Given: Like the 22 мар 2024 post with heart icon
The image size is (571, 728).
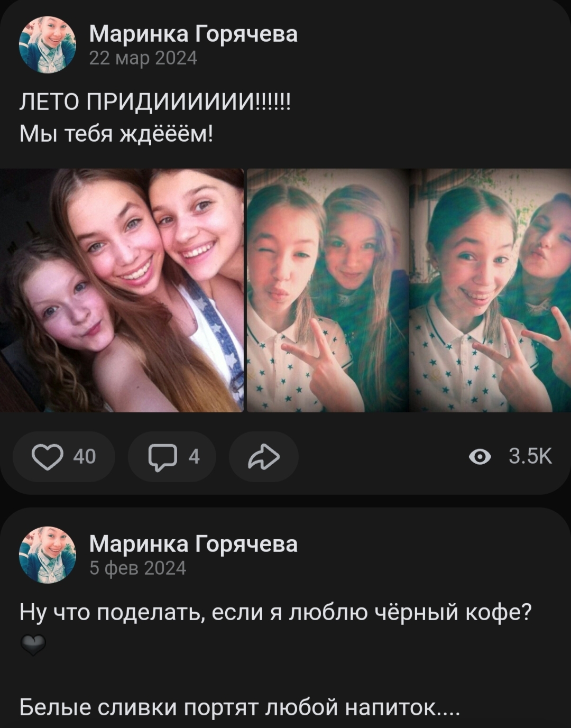Looking at the screenshot, I should point(48,457).
